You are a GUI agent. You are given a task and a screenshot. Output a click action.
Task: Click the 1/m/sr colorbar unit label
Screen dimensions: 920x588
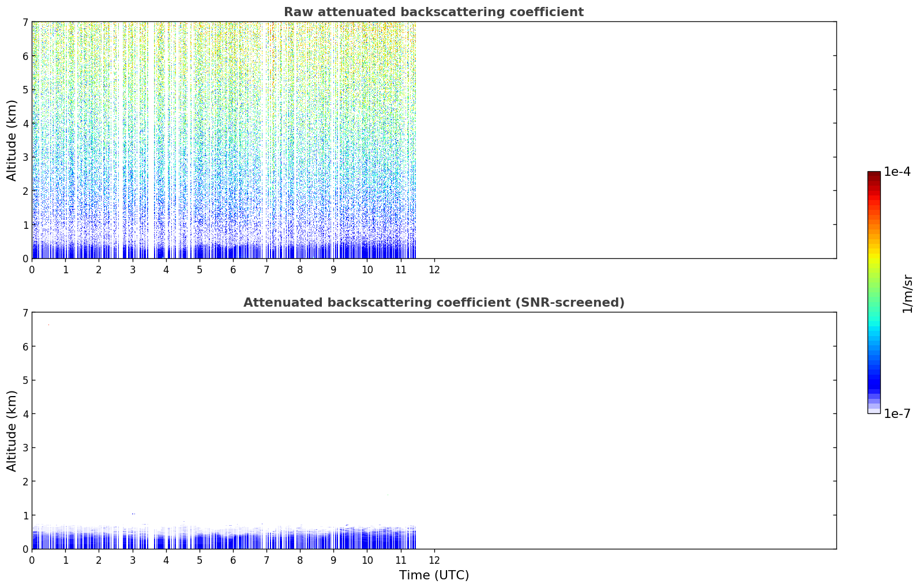coord(907,293)
